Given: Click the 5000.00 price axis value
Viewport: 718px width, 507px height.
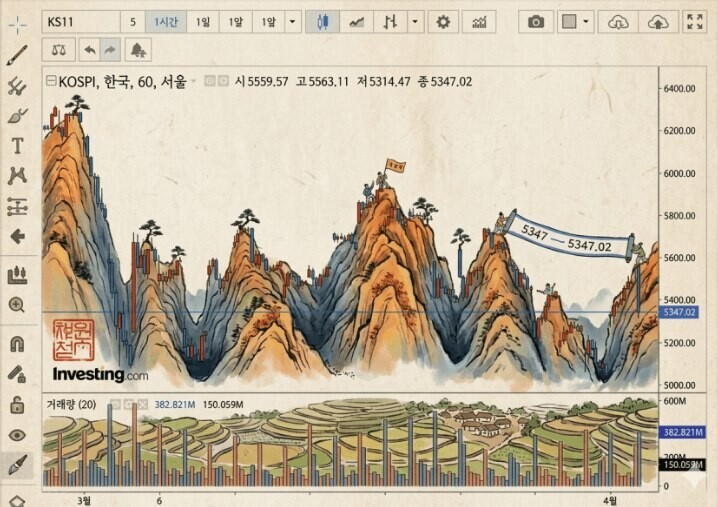Looking at the screenshot, I should point(680,385).
